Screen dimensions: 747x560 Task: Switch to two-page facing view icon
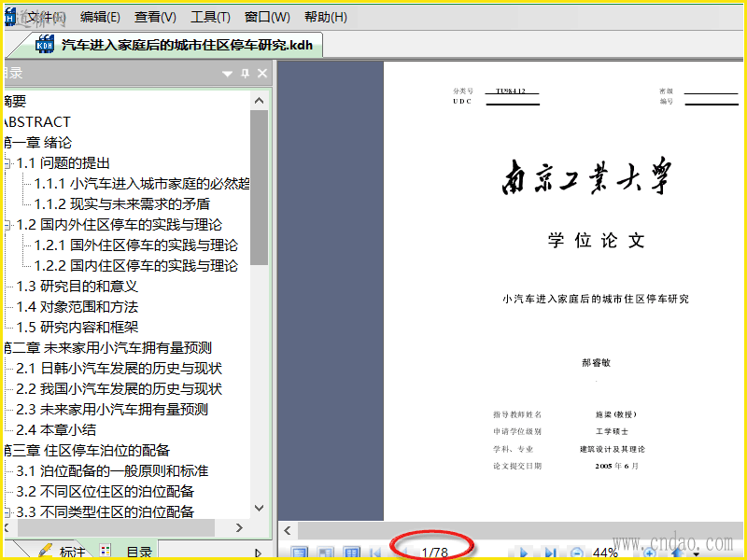click(352, 553)
